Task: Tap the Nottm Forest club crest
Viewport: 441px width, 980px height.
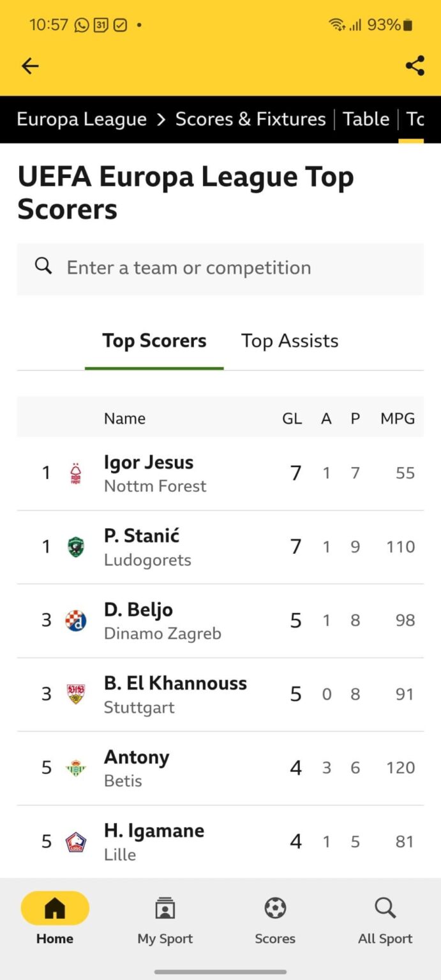Action: click(x=76, y=473)
